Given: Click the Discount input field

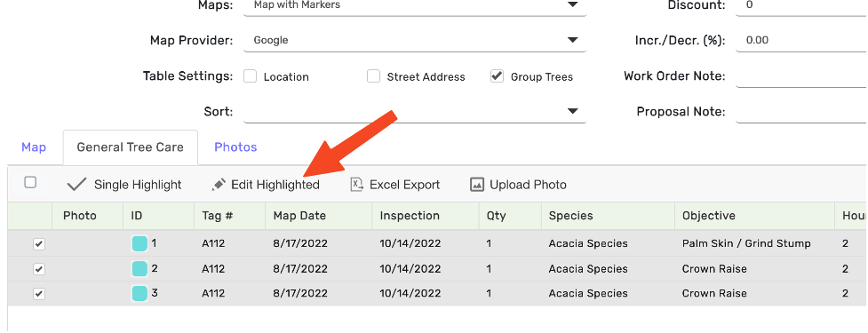Looking at the screenshot, I should [801, 6].
